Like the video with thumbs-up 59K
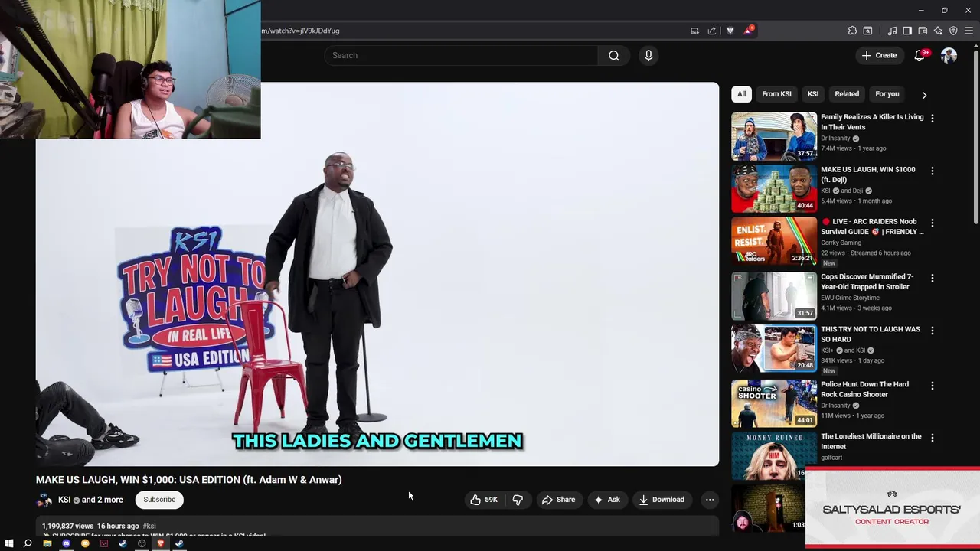The width and height of the screenshot is (980, 551). point(484,500)
